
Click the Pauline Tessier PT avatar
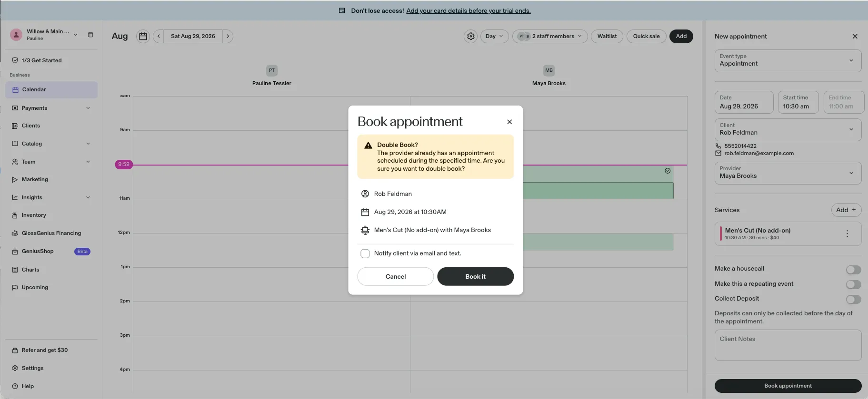(x=272, y=70)
